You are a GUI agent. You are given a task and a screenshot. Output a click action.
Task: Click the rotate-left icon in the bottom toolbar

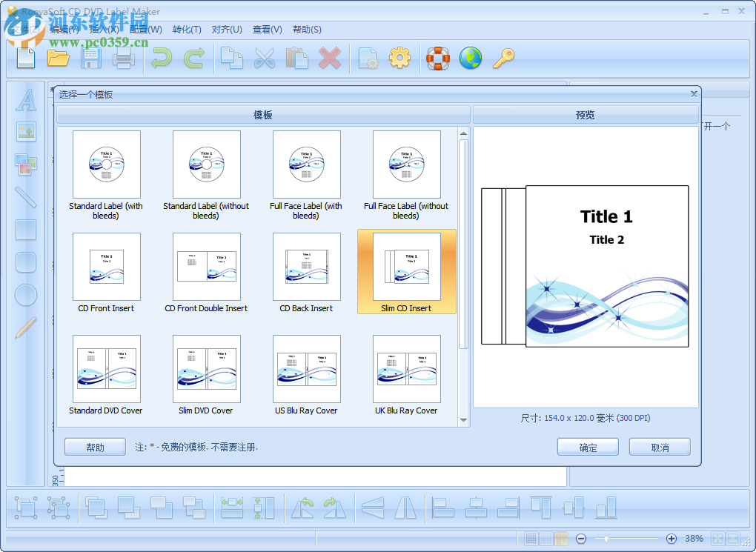pos(303,508)
